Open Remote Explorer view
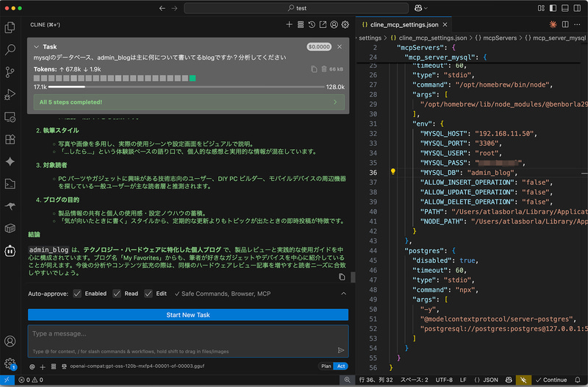This screenshot has height=387, width=588. 10,117
